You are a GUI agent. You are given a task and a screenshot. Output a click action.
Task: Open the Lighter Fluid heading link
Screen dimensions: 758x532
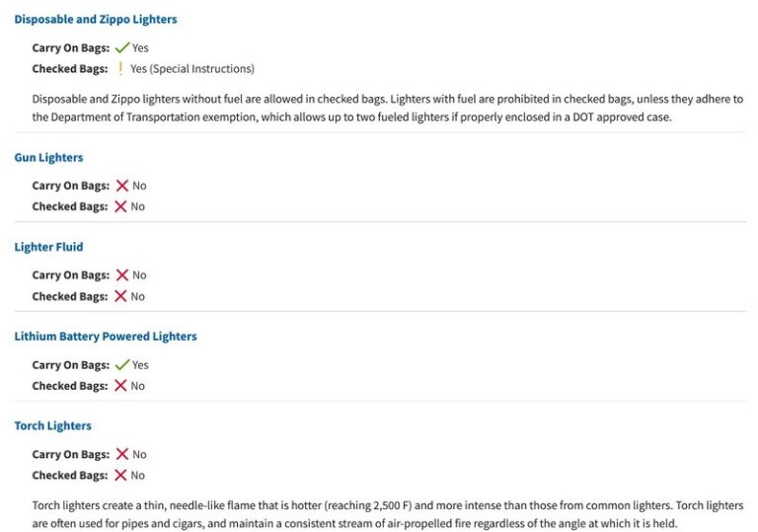point(48,247)
